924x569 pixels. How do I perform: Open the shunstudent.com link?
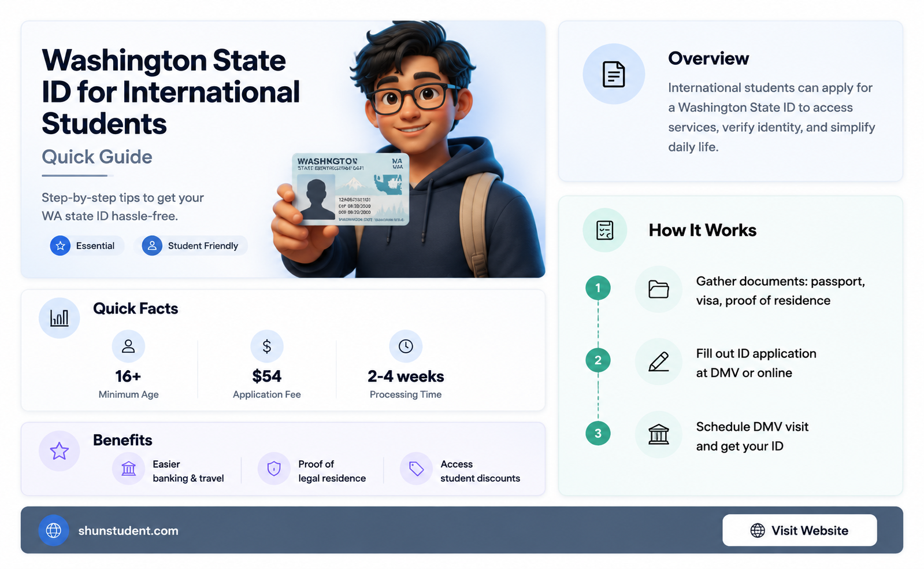click(x=128, y=531)
